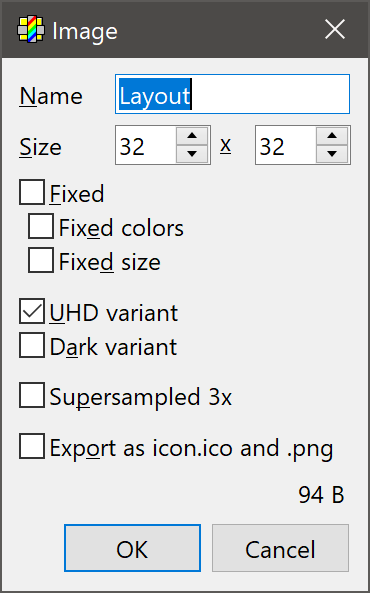Close the Image dialog
Screen dimensions: 370x593
click(335, 29)
